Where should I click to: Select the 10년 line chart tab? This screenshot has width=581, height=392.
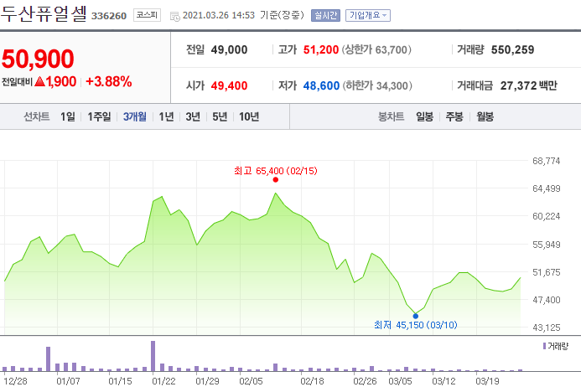point(249,117)
